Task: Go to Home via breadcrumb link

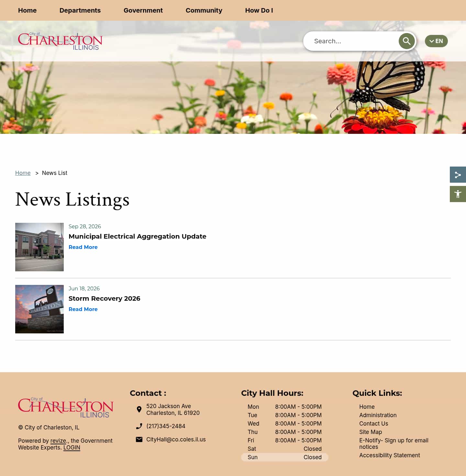Action: click(23, 173)
